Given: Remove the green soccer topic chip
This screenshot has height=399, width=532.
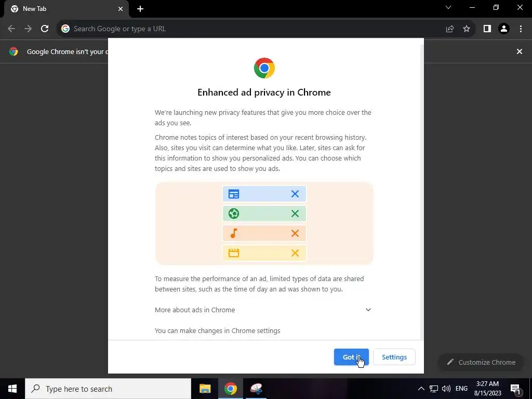Looking at the screenshot, I should [295, 214].
